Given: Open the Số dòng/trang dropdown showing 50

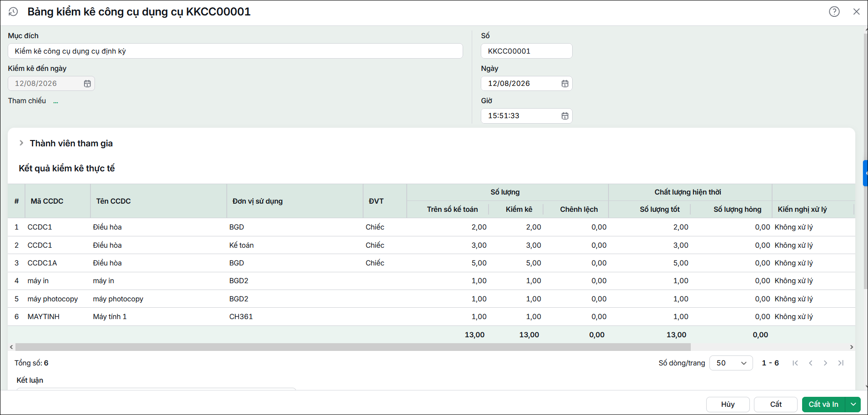Looking at the screenshot, I should point(731,363).
